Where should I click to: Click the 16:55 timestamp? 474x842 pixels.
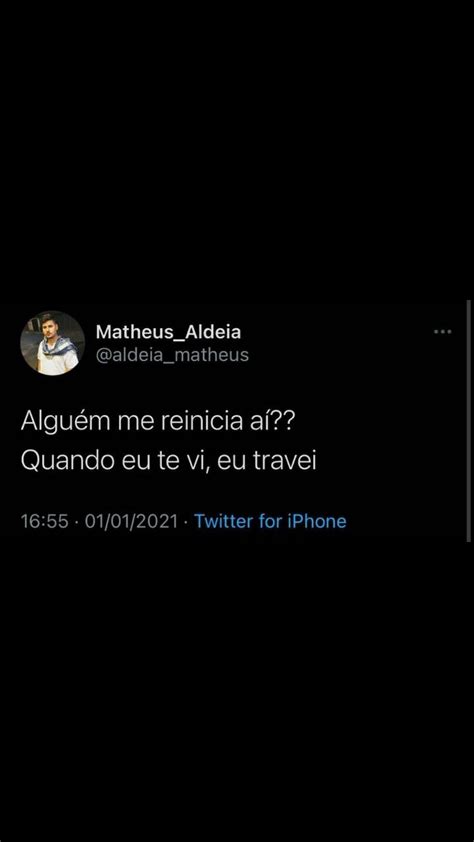pos(45,521)
